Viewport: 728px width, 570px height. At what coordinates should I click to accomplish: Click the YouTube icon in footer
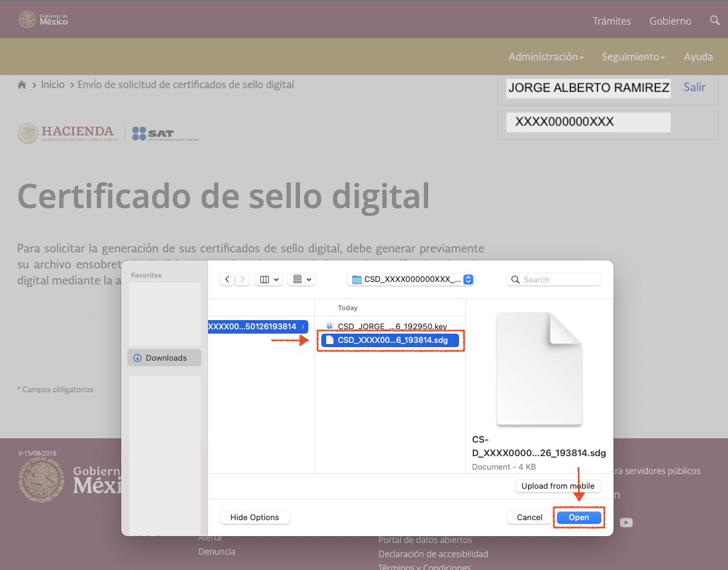tap(626, 523)
